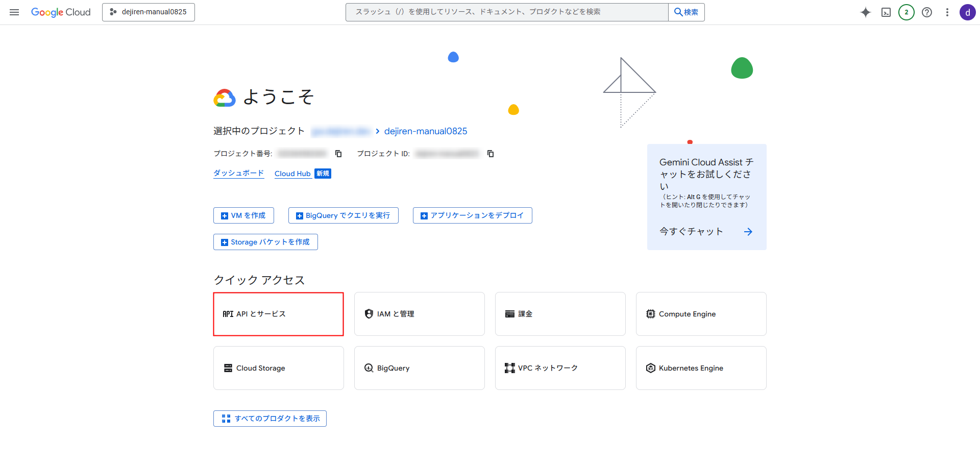980x465 pixels.
Task: Open the dejiren-manual0825 project picker
Action: (149, 12)
